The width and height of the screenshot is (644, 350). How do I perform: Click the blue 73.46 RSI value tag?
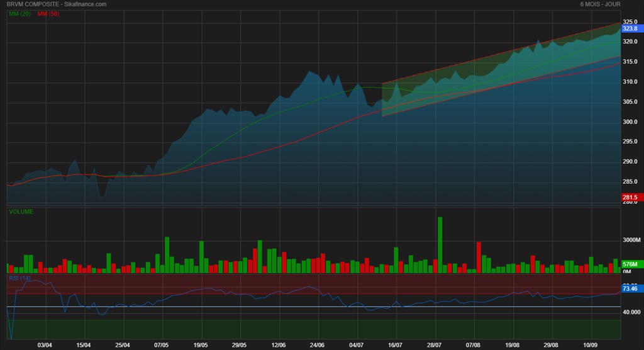(630, 288)
